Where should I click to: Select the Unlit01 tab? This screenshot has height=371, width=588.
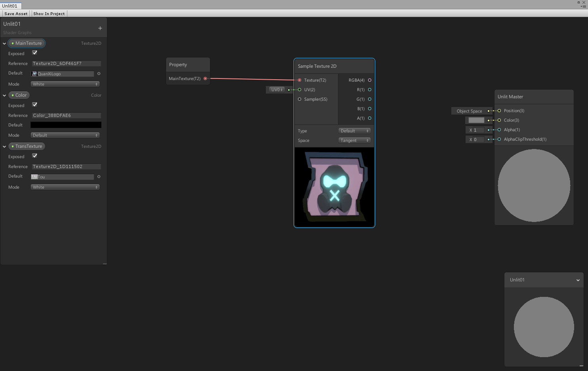pos(11,6)
